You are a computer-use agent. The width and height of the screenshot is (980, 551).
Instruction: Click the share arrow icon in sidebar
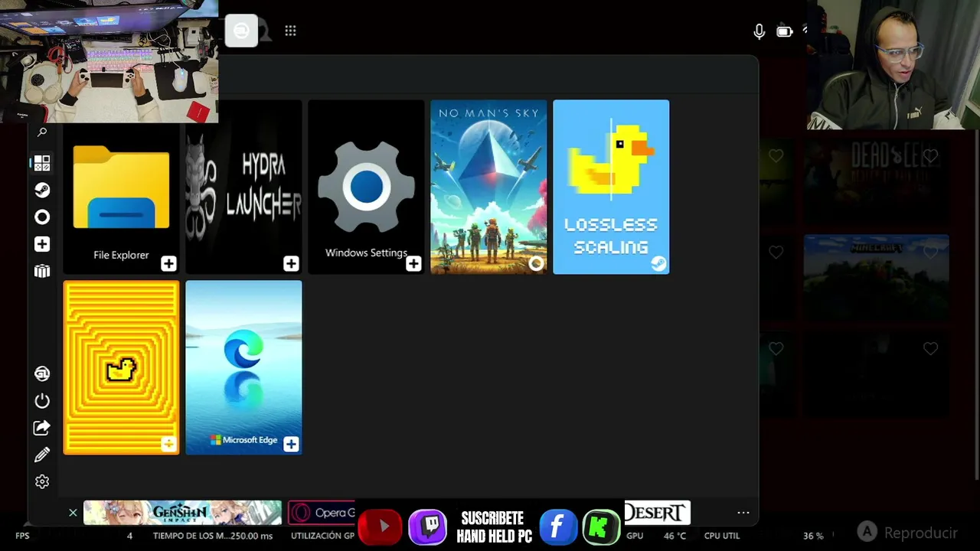click(x=42, y=428)
